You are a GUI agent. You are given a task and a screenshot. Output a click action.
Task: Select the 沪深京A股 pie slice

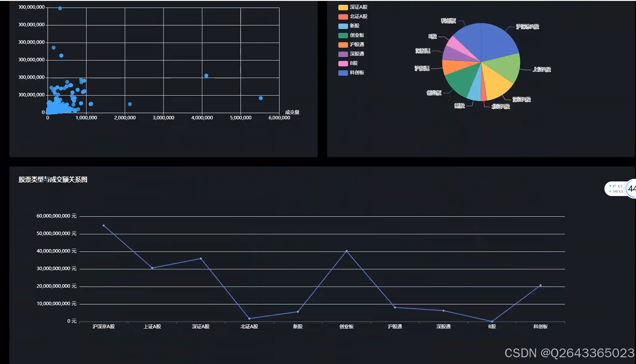(497, 42)
